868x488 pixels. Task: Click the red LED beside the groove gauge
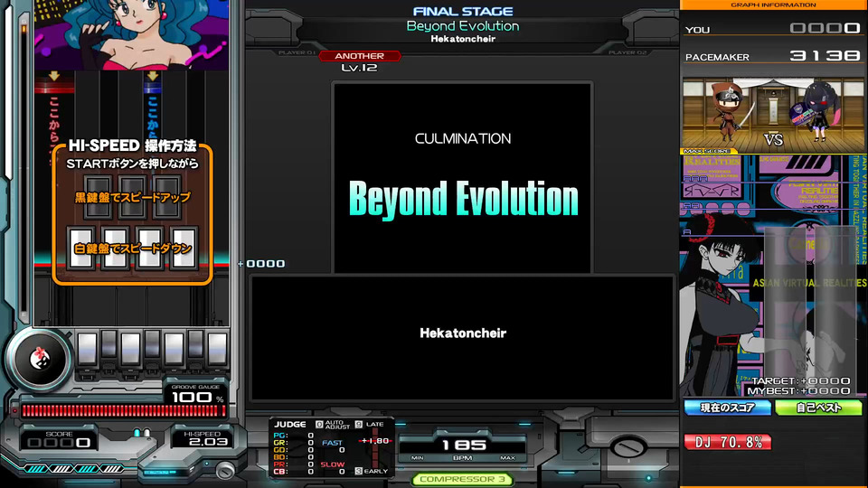click(x=15, y=411)
